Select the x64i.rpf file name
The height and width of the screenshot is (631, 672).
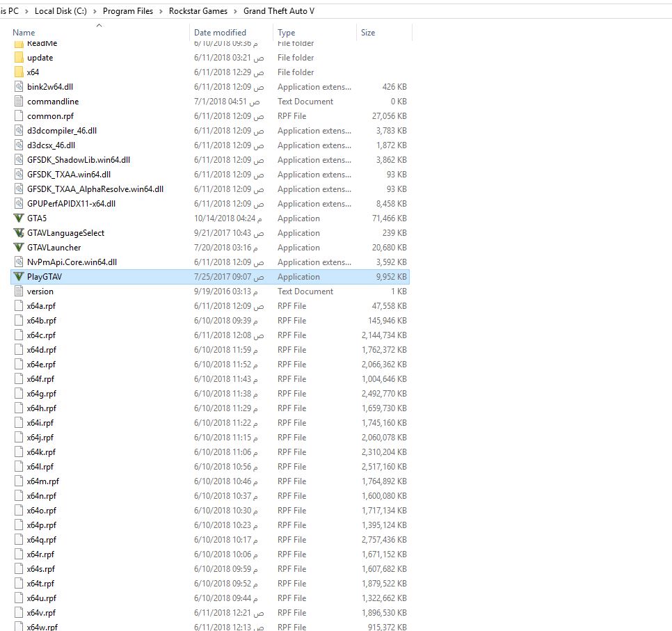(40, 423)
